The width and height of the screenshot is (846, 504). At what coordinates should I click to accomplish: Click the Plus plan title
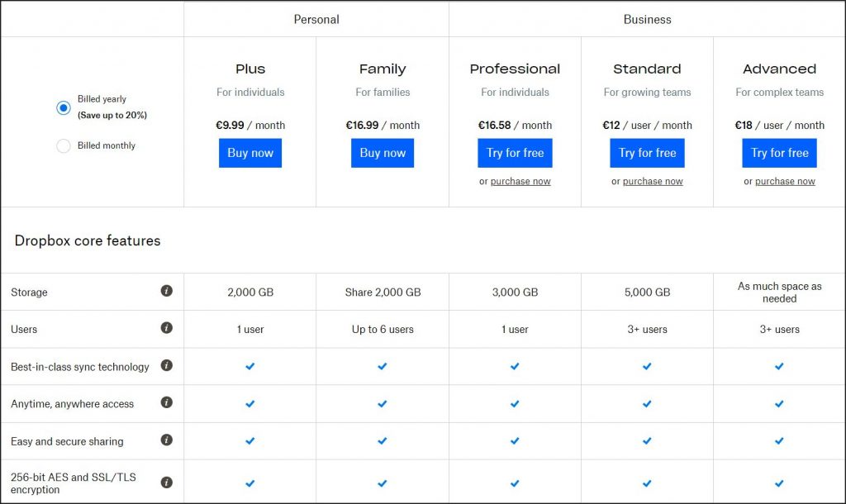click(250, 69)
